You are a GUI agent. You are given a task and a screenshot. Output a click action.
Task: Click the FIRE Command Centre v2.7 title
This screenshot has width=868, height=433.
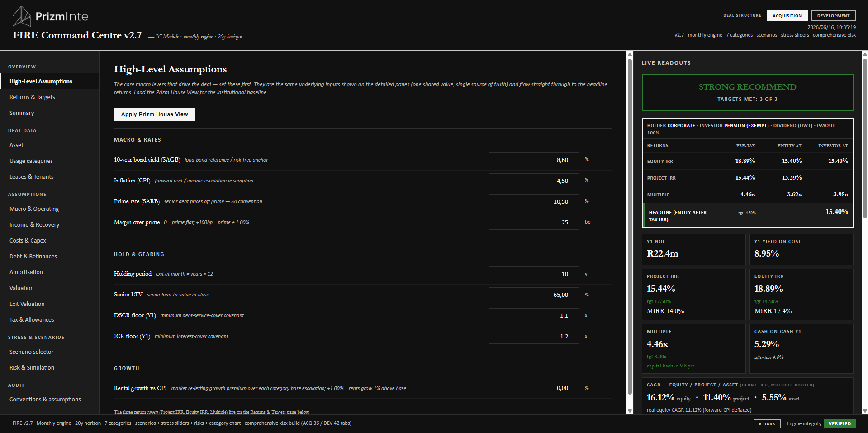pos(77,35)
